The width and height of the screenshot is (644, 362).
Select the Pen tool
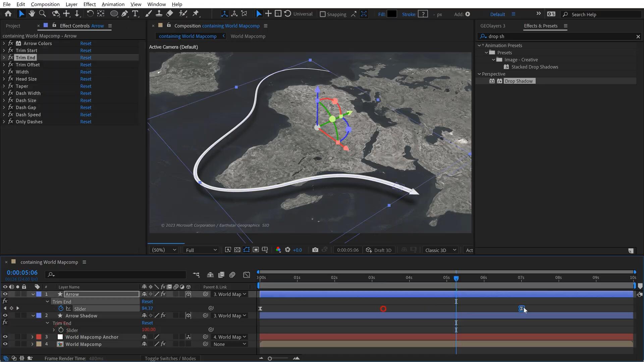(x=124, y=14)
